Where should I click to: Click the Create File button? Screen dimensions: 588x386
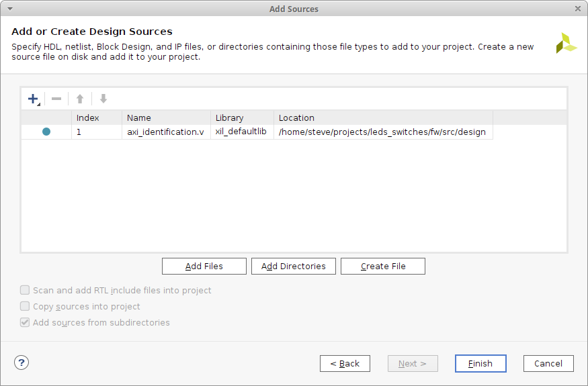(x=383, y=267)
